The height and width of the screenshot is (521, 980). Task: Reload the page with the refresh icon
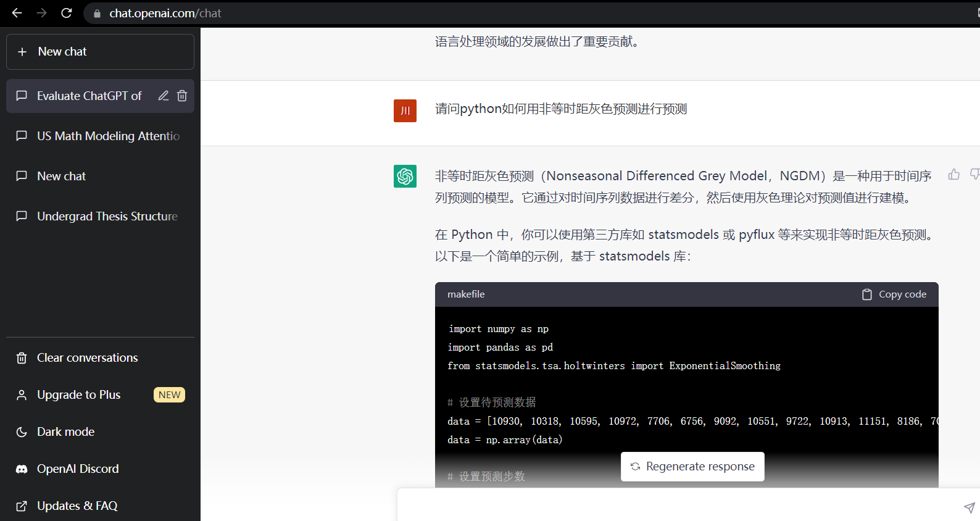pyautogui.click(x=67, y=13)
